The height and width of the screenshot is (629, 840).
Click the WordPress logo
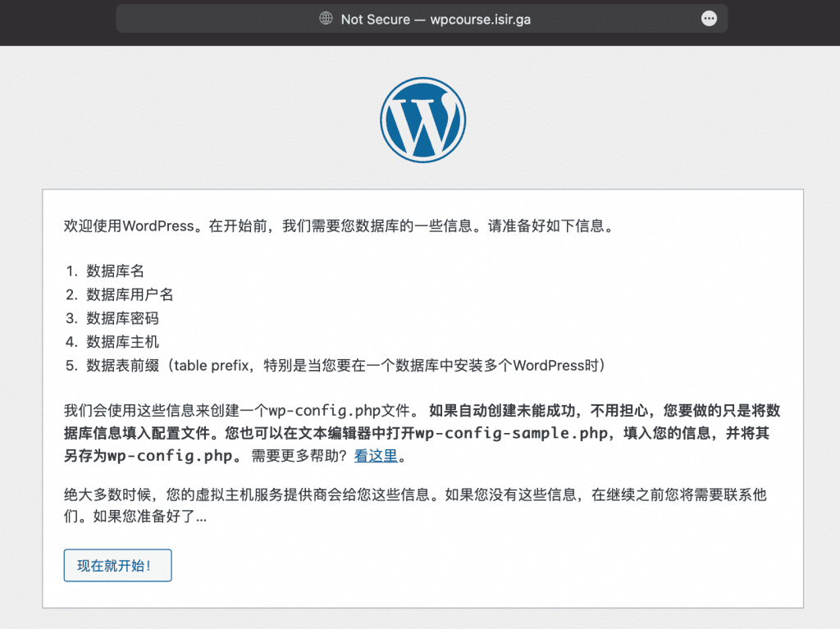pyautogui.click(x=422, y=120)
